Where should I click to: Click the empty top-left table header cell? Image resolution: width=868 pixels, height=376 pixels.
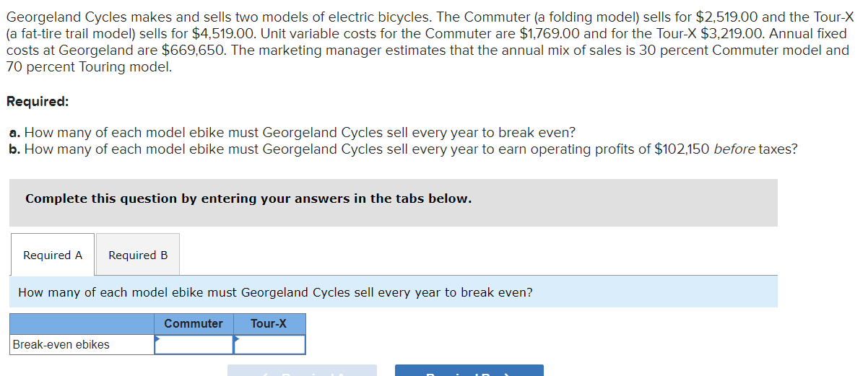pos(82,323)
